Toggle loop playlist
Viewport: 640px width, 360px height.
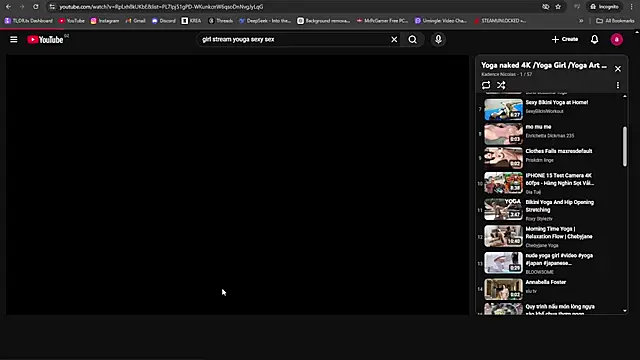coord(486,85)
